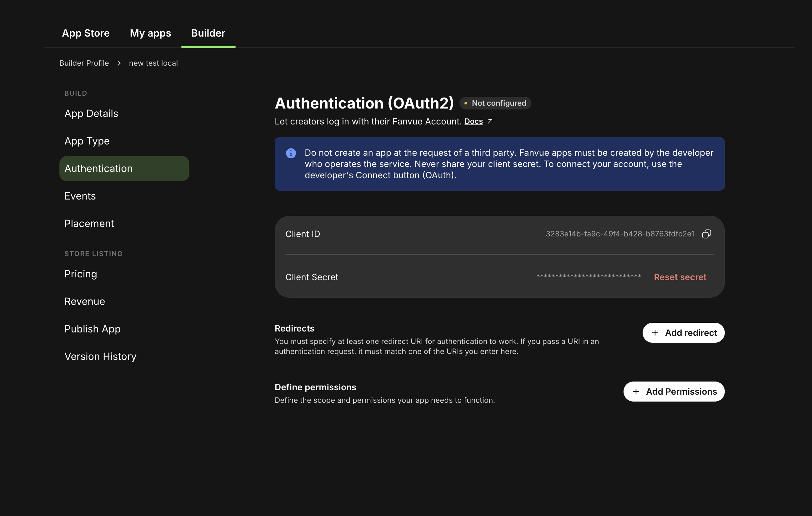
Task: Click the BUILD section label
Action: [x=76, y=93]
